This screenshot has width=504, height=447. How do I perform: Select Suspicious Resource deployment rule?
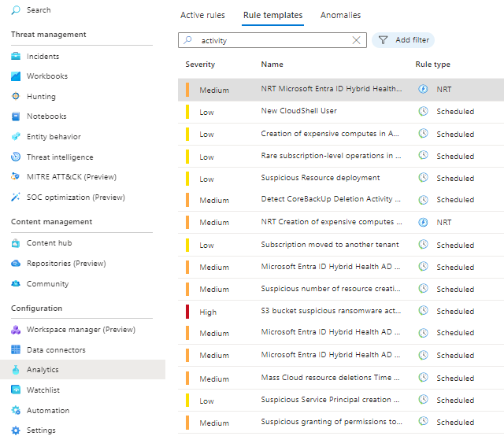(x=321, y=178)
